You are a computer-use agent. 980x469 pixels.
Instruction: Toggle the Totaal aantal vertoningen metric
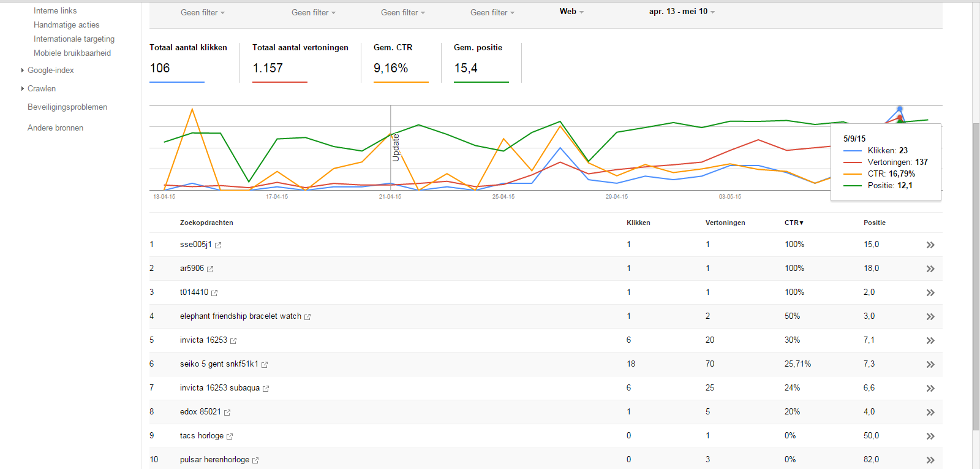point(300,62)
